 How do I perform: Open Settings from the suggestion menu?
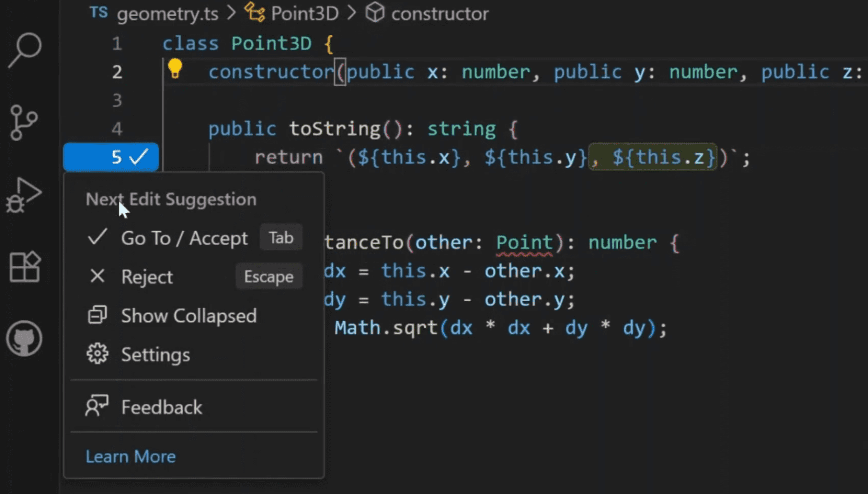click(x=155, y=354)
